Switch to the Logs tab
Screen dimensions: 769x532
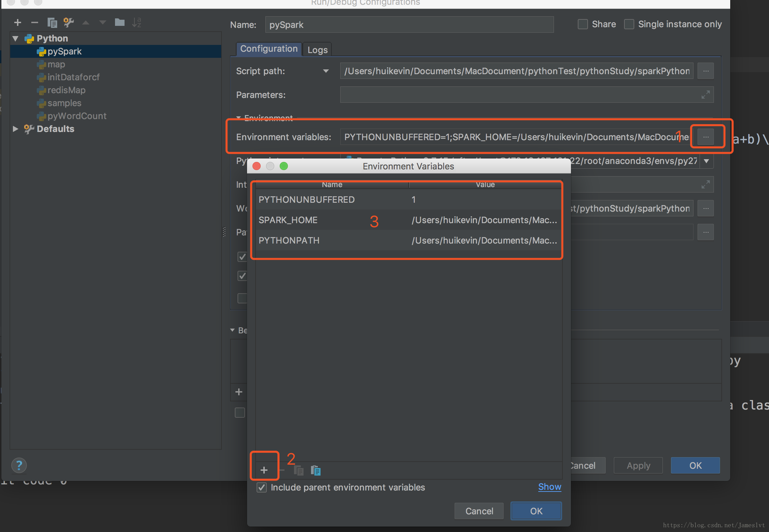(317, 50)
